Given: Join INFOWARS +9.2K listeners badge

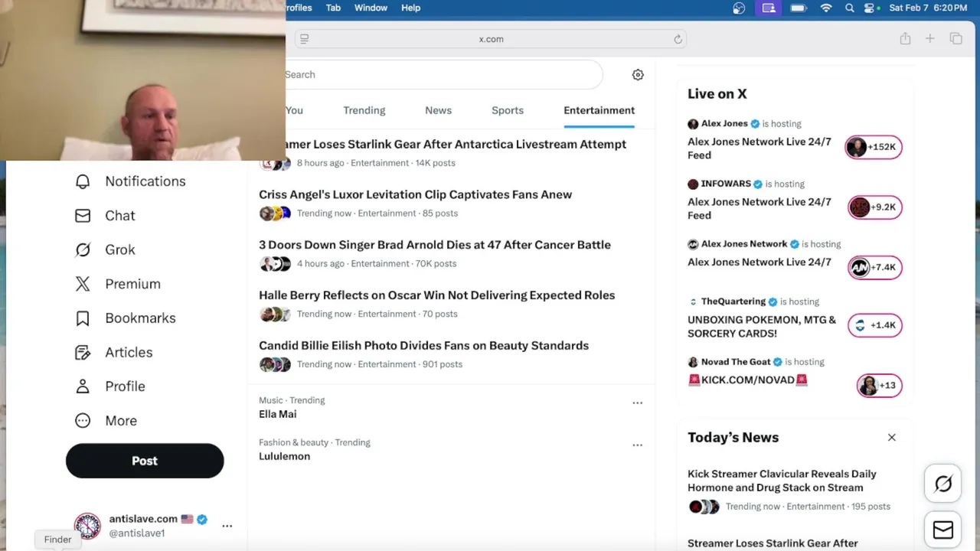Looking at the screenshot, I should click(x=875, y=207).
